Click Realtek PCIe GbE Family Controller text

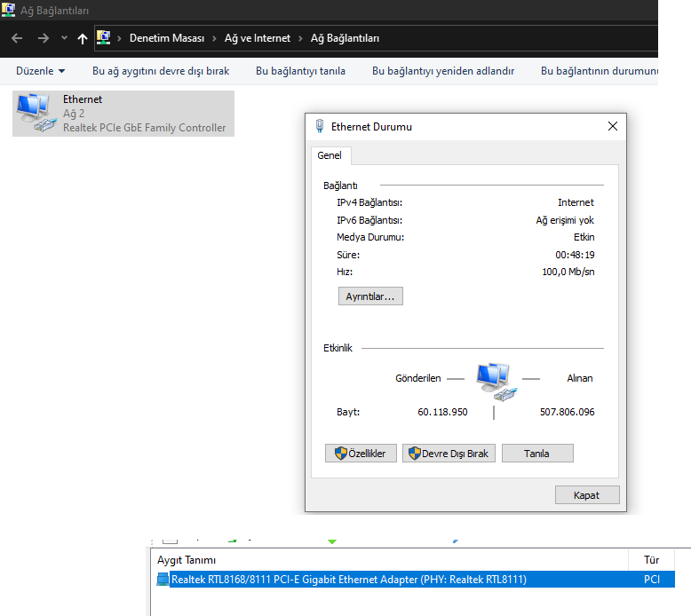click(x=144, y=128)
